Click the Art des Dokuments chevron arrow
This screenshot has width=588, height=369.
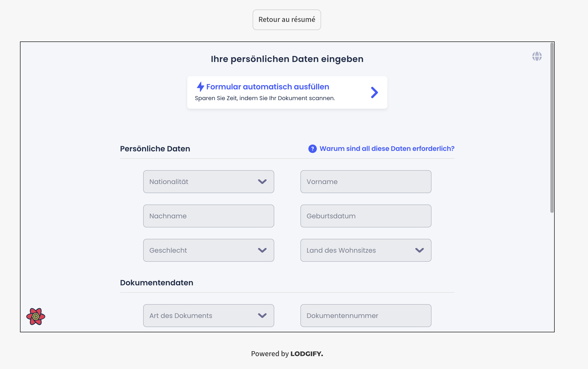click(262, 316)
